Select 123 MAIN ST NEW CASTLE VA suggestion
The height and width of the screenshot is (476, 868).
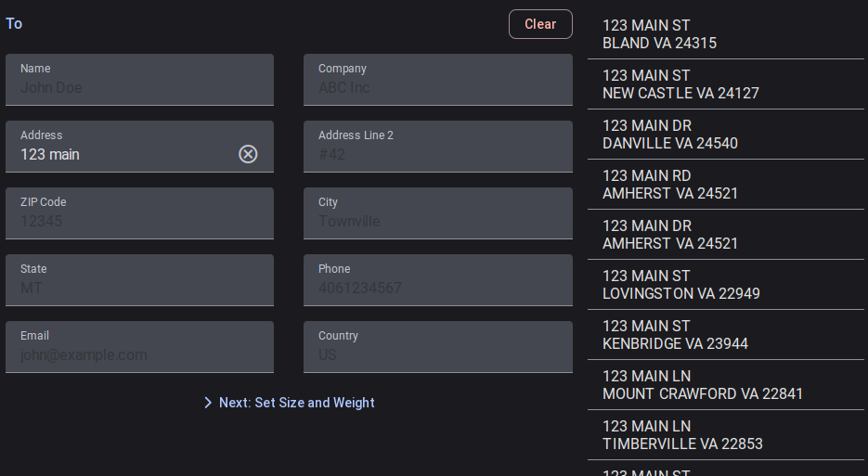pos(725,84)
